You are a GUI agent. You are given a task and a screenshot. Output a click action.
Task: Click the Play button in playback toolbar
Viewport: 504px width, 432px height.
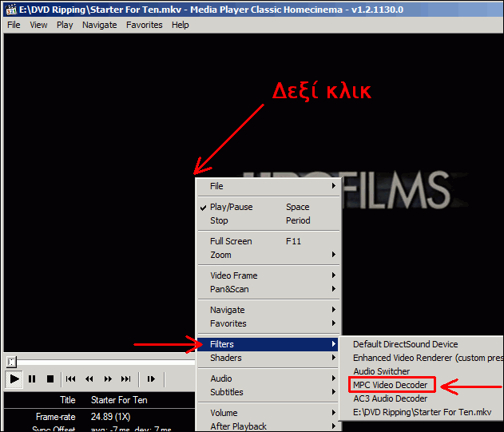pos(14,379)
